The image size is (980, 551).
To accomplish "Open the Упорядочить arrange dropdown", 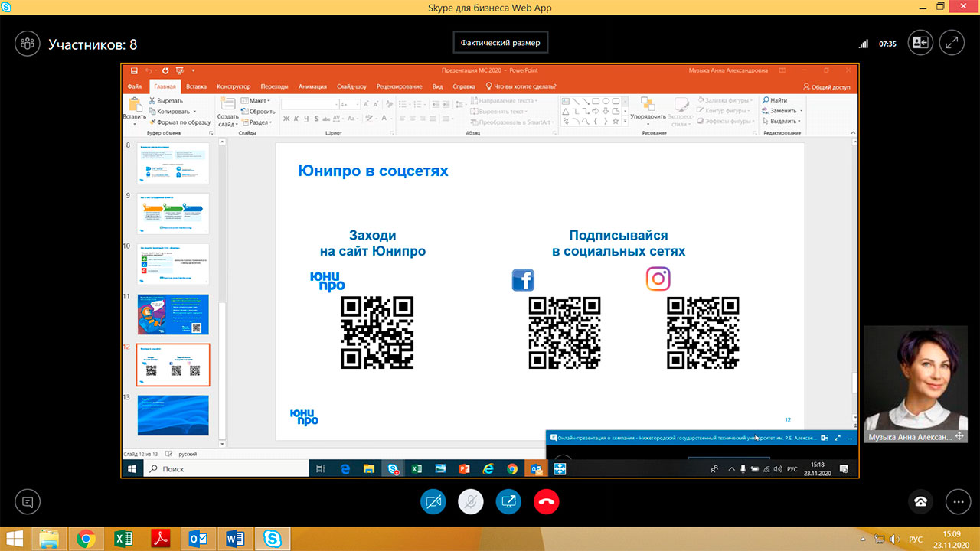I will tap(648, 110).
